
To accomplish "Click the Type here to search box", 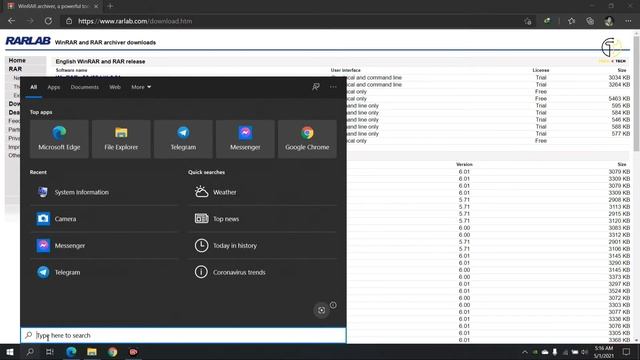I will (183, 335).
